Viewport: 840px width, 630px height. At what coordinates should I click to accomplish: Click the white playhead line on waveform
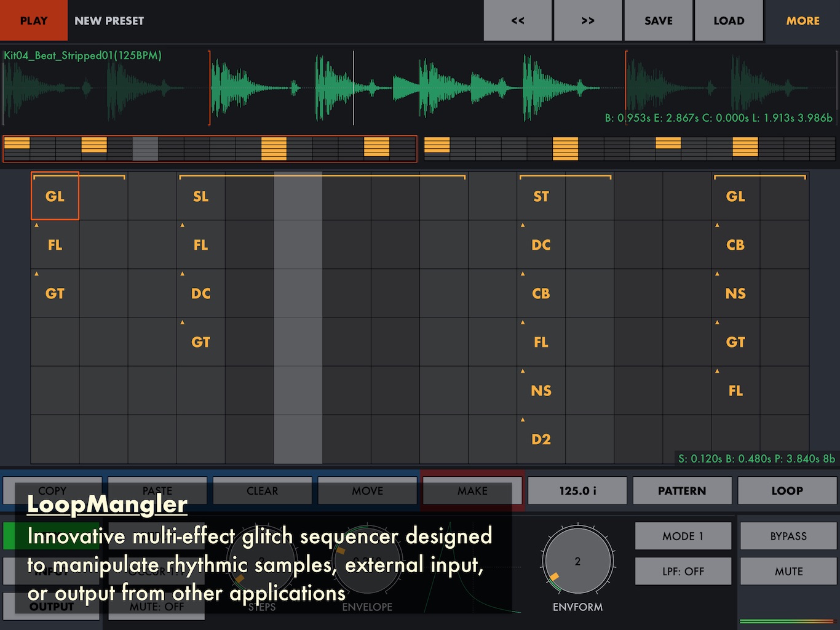coord(354,88)
